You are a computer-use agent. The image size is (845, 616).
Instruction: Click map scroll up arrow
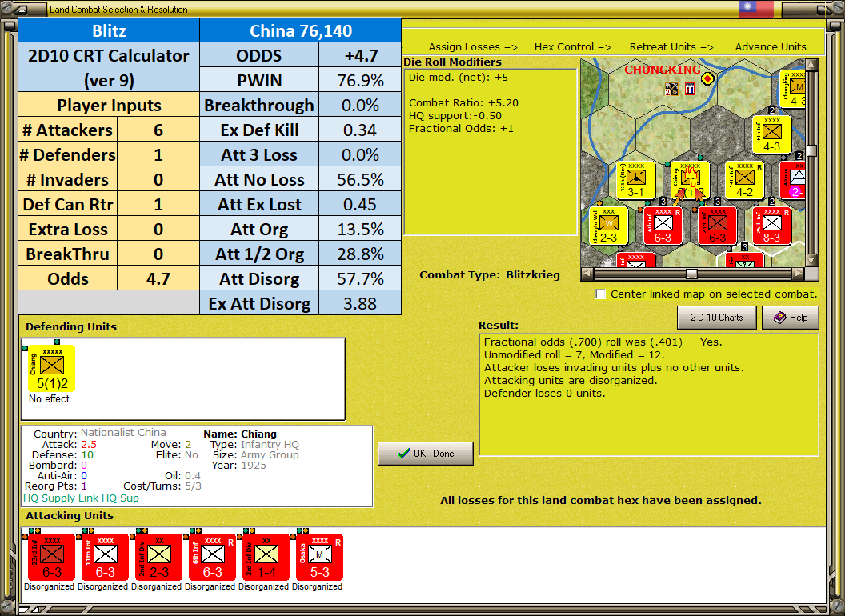point(811,65)
